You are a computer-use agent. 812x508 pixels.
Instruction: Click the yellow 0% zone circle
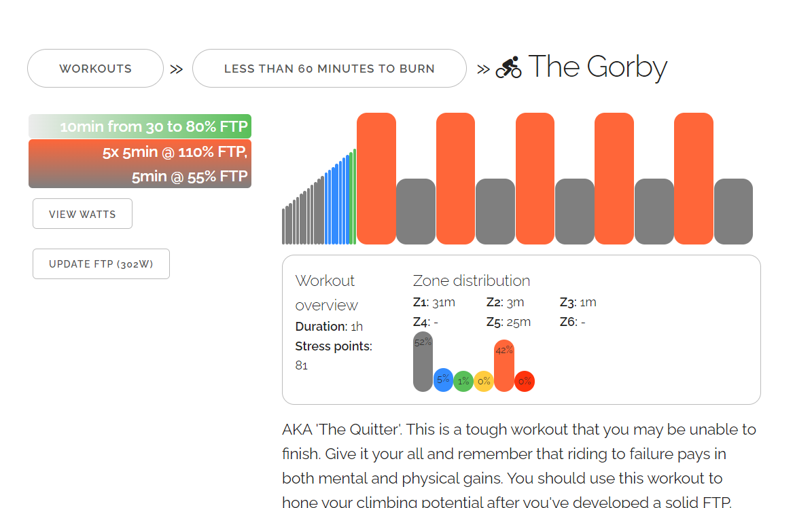tap(484, 381)
